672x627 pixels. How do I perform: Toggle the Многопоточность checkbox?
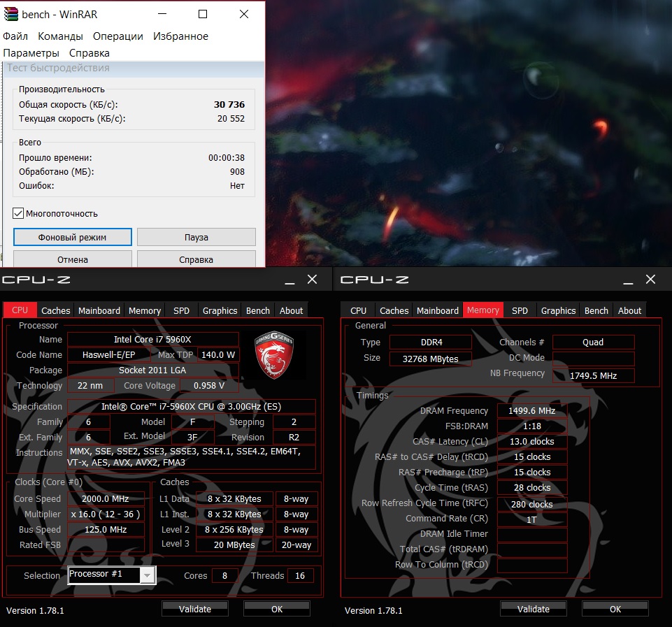(x=18, y=213)
